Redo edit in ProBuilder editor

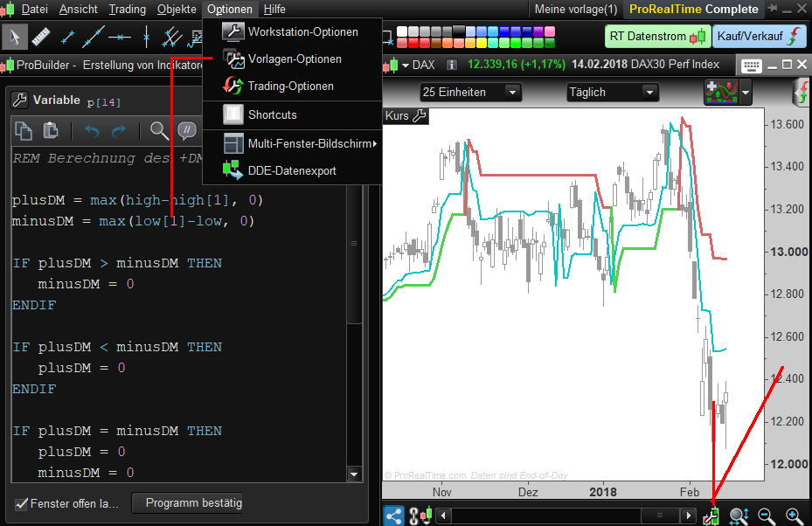pos(119,131)
